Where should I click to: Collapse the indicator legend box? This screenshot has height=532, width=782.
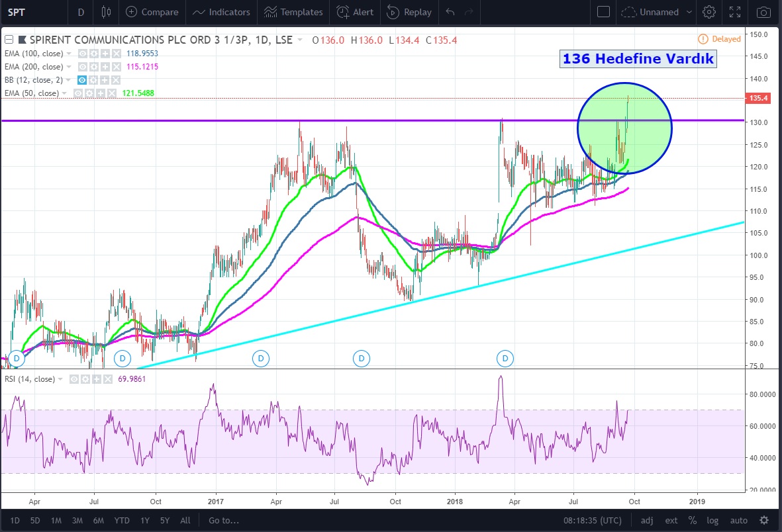pos(7,40)
